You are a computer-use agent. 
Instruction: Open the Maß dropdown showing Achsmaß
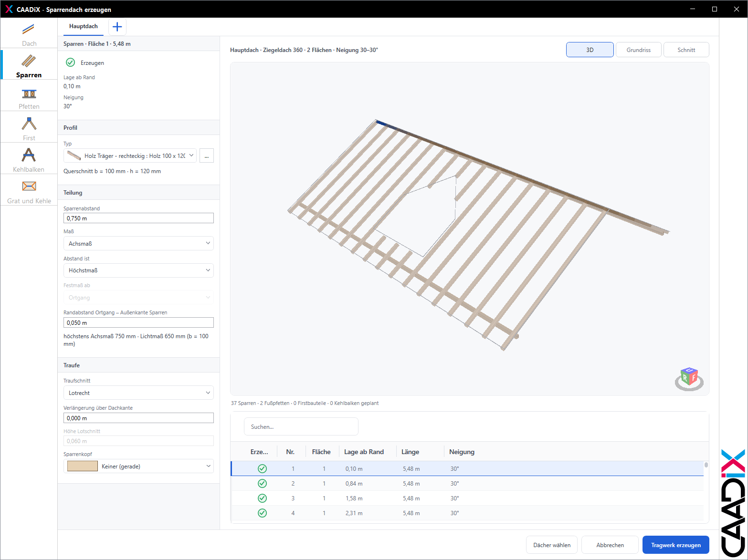(x=138, y=243)
